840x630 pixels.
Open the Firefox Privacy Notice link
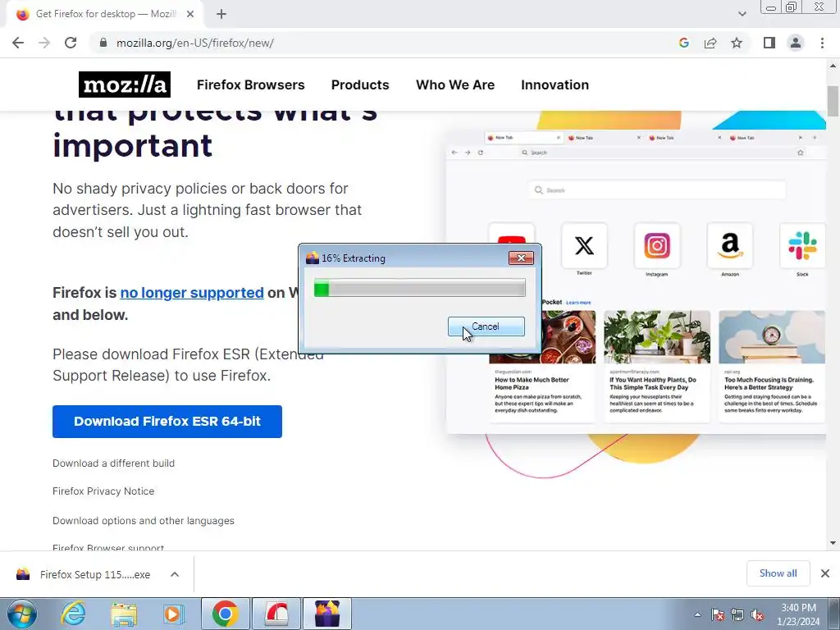(x=103, y=491)
